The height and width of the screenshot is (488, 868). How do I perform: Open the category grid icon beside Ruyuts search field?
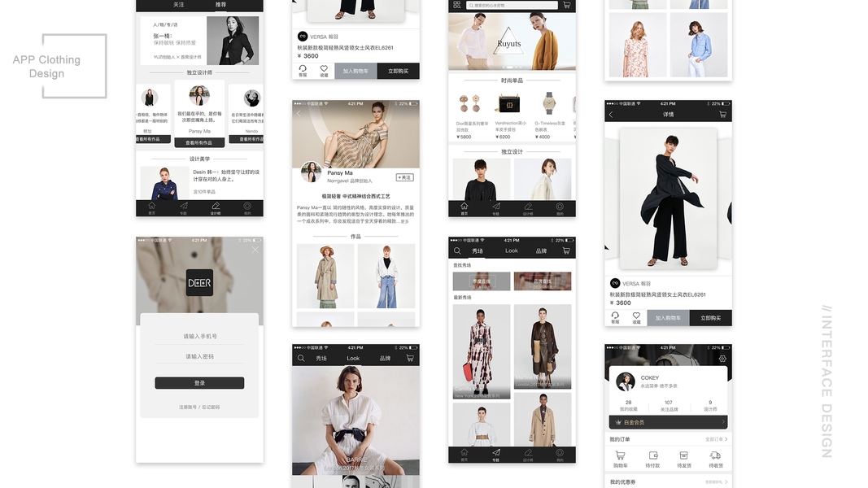coord(456,5)
